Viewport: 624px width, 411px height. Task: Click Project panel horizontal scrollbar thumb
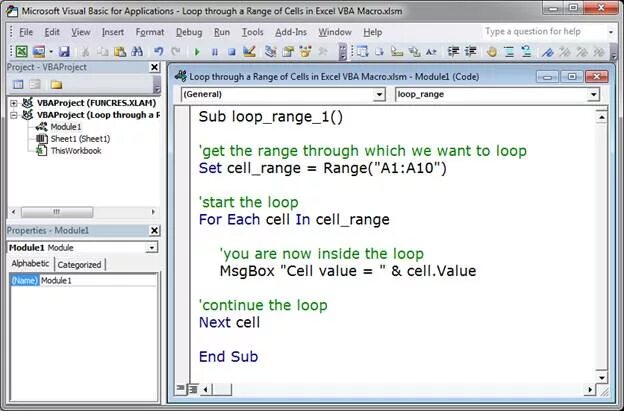(57, 212)
